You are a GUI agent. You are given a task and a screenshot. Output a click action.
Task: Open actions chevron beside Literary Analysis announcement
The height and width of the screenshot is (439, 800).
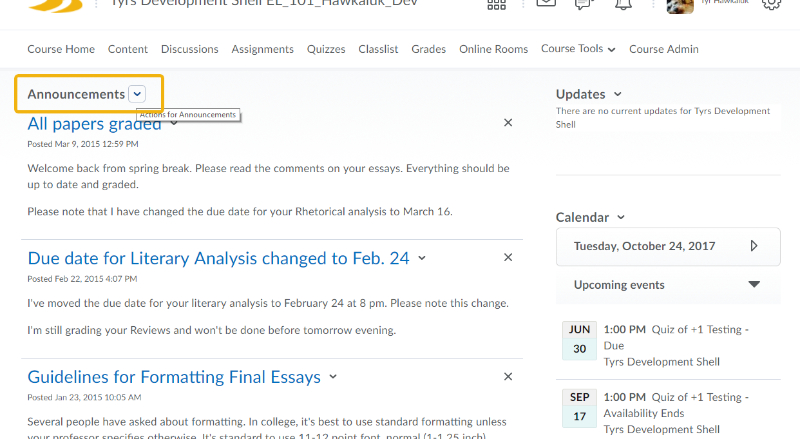coord(422,258)
